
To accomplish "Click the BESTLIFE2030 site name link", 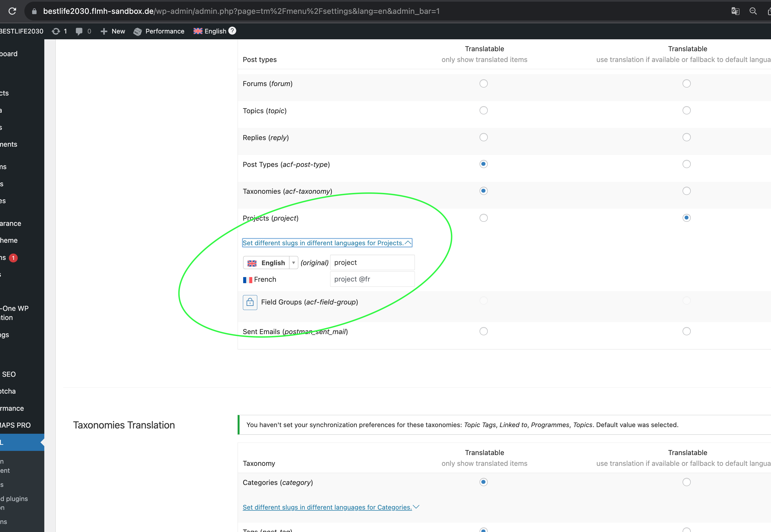I will tap(22, 31).
